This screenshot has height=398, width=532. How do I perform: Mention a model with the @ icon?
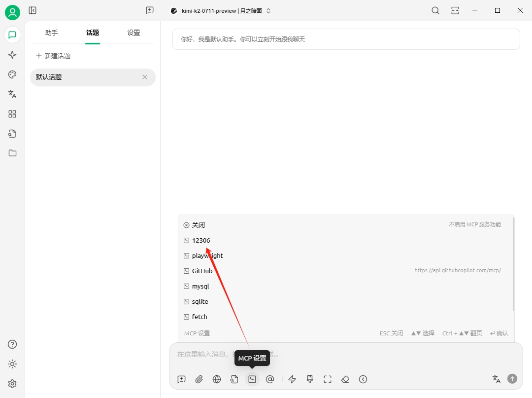pos(270,379)
